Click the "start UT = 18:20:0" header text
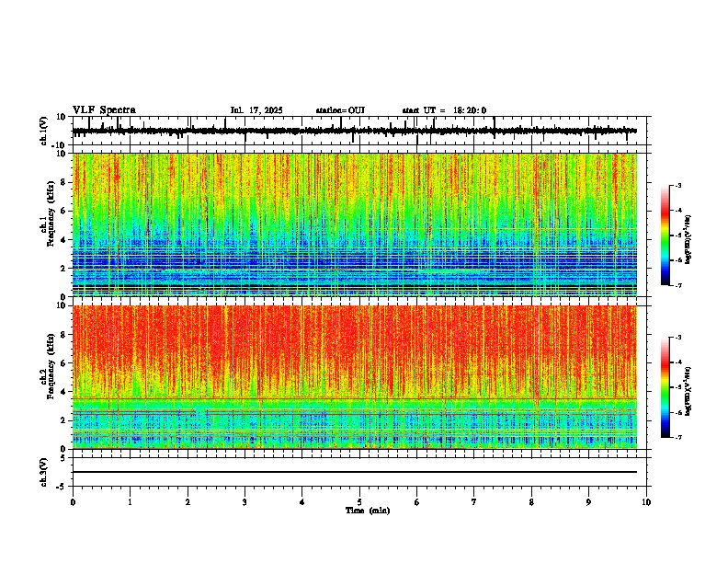The image size is (728, 563). 444,110
